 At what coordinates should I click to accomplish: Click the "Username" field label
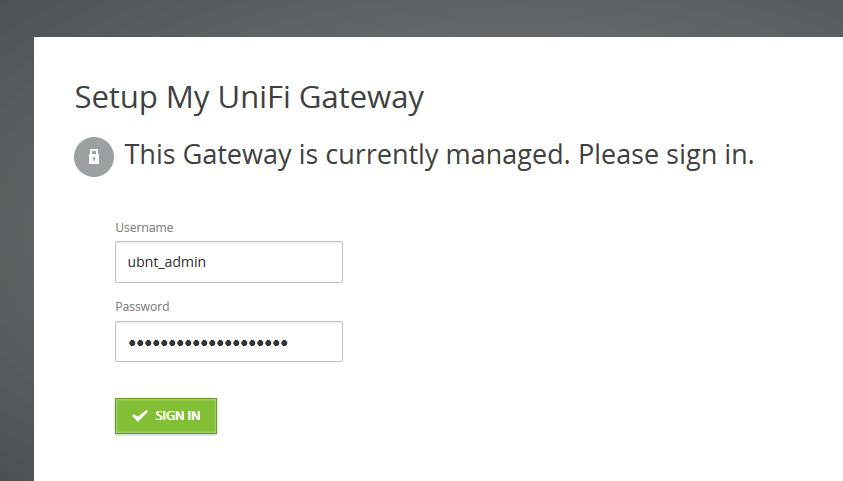144,228
